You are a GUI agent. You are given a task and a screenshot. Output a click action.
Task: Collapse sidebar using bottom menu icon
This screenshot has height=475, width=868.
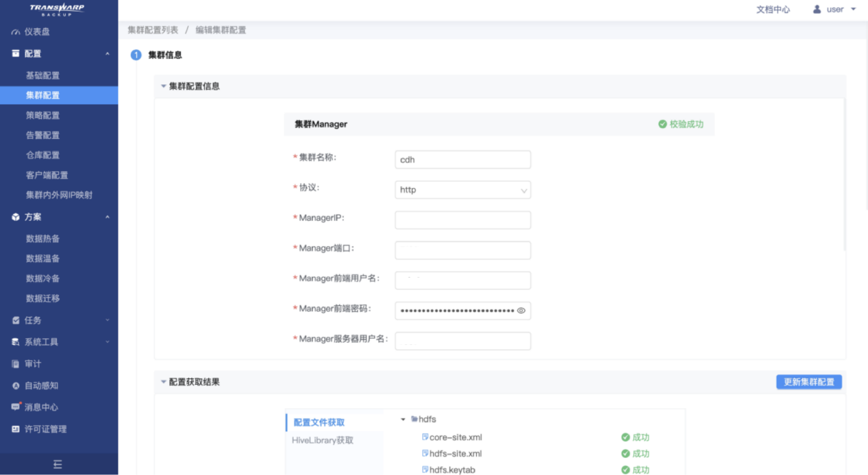tap(58, 464)
